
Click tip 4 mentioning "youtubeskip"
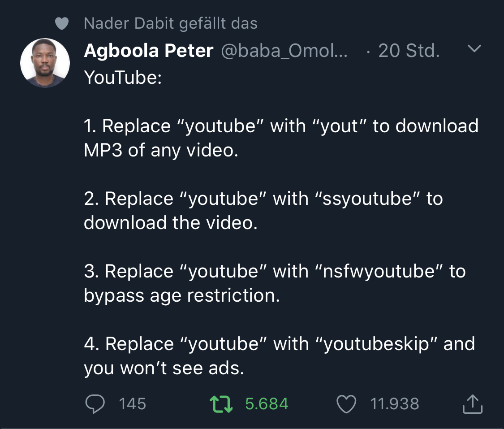coord(280,356)
